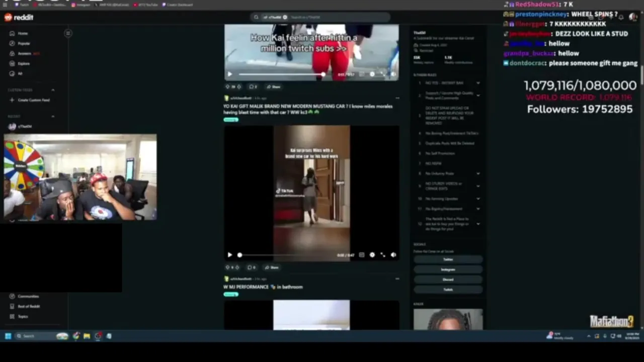This screenshot has width=644, height=362.
Task: Expand rule 8 'No Unfunny Posts'
Action: point(478,173)
